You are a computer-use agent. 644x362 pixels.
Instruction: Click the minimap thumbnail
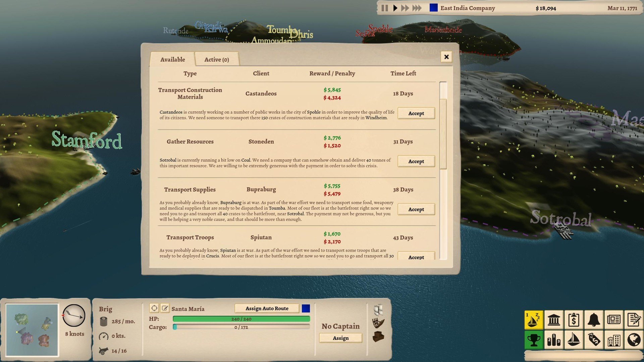click(x=32, y=330)
